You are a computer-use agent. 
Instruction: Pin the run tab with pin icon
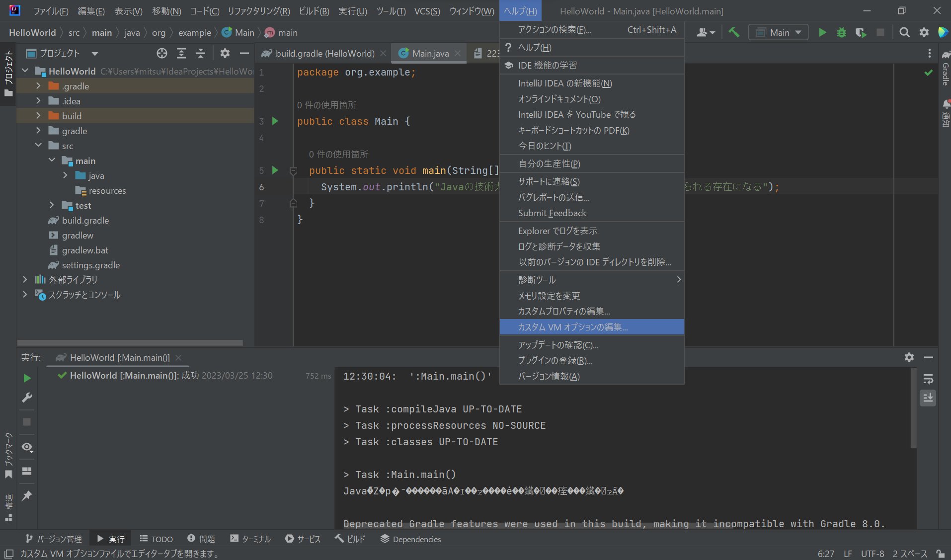[x=26, y=496]
